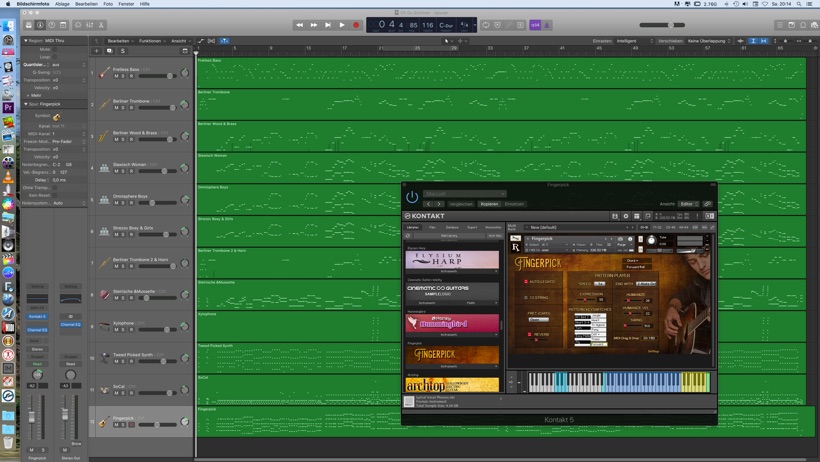Click Vergleichen in the plugin header

click(x=461, y=204)
